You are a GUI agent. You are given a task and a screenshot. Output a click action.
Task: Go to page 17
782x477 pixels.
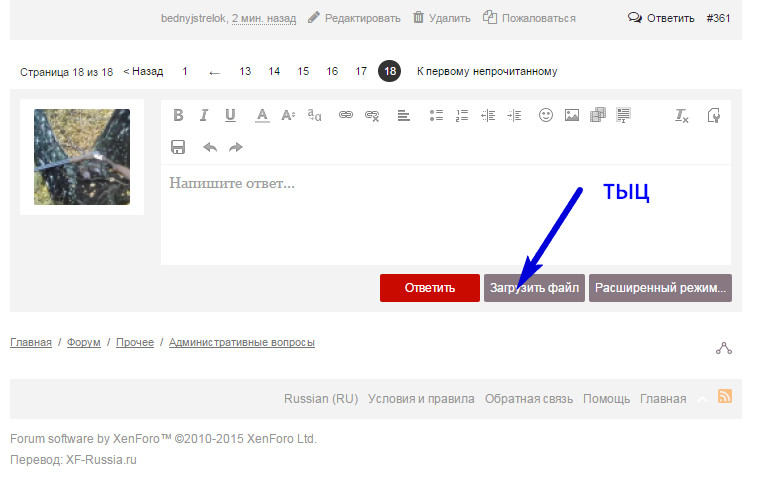pos(361,71)
